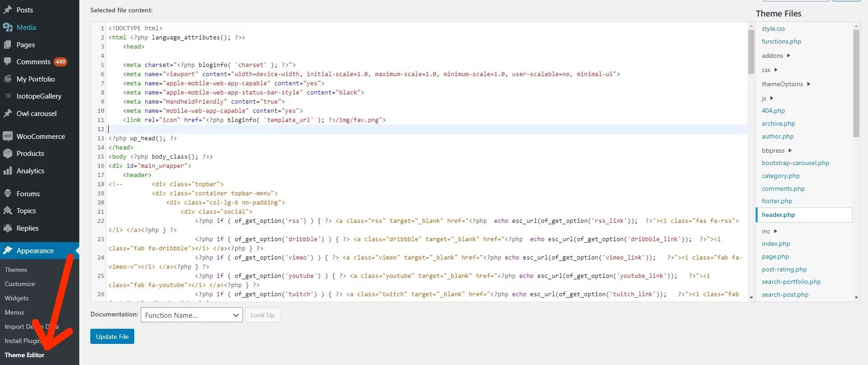Click the Update File button

tap(112, 336)
